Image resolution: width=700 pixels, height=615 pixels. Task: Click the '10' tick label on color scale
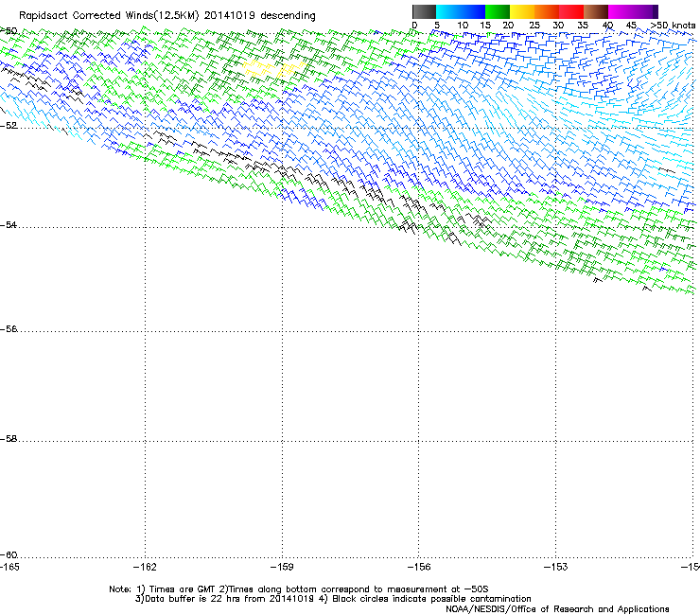[463, 26]
